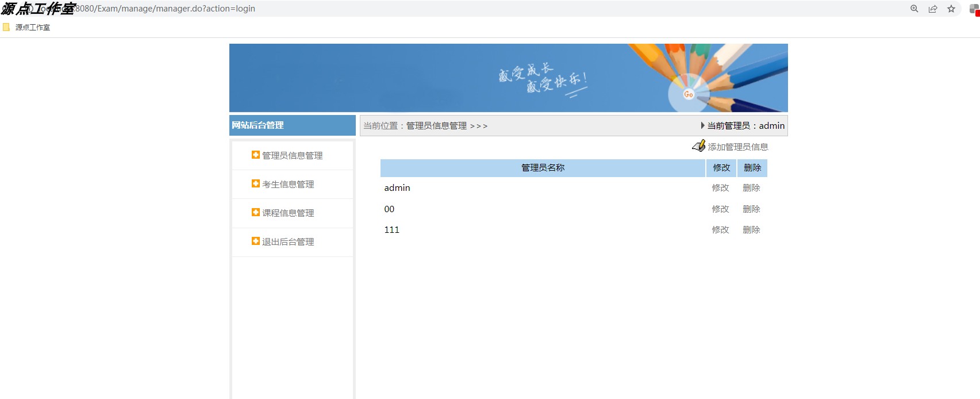Click the Go circle in the banner
The width and height of the screenshot is (980, 399).
tap(689, 94)
